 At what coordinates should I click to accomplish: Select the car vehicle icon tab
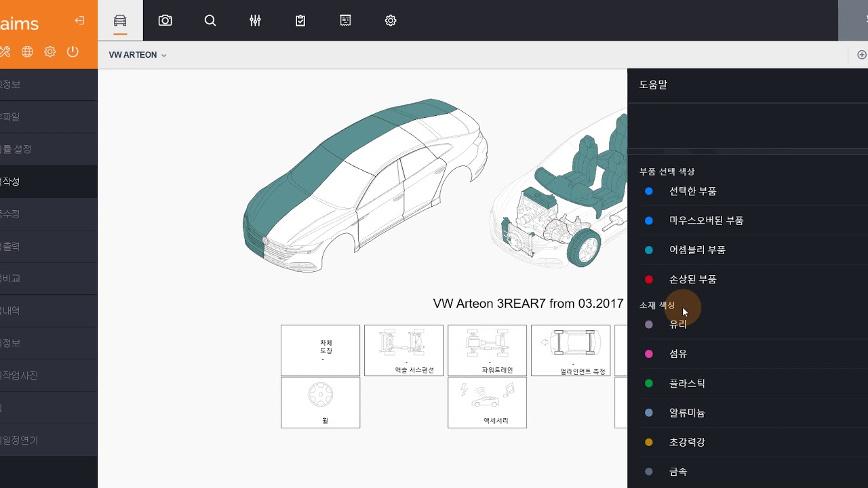point(120,20)
